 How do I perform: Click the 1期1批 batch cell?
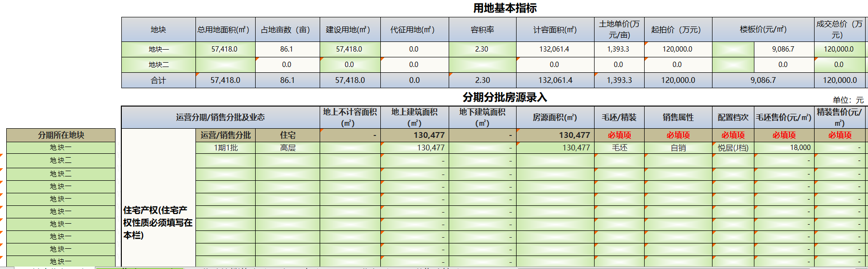(x=225, y=148)
